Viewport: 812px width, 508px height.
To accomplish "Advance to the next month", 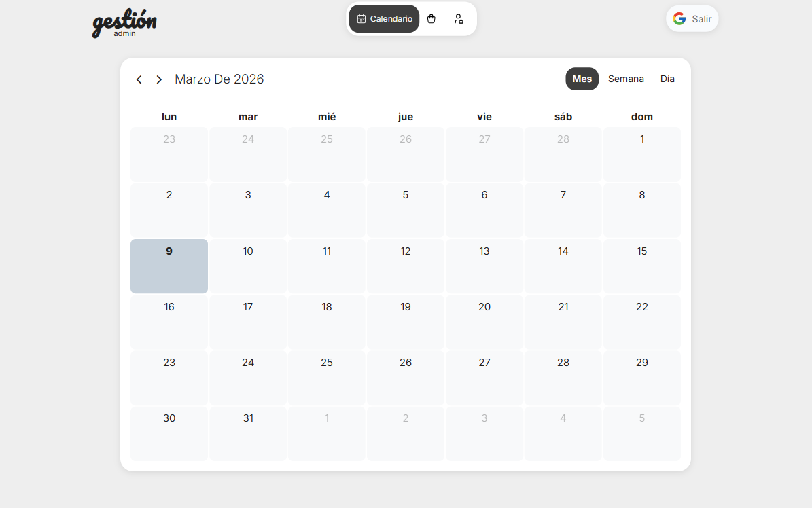I will (x=159, y=79).
